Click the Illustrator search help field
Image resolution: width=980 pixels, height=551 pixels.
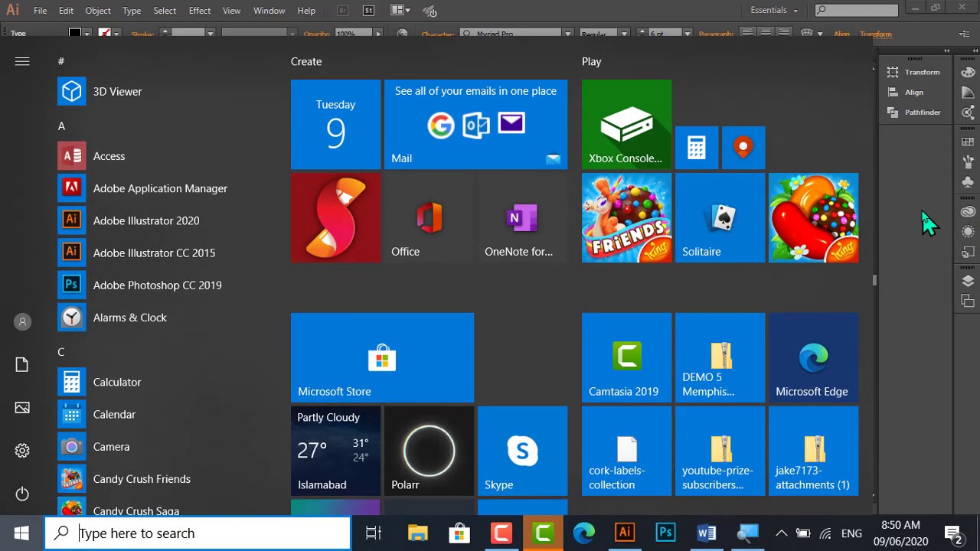coord(856,10)
